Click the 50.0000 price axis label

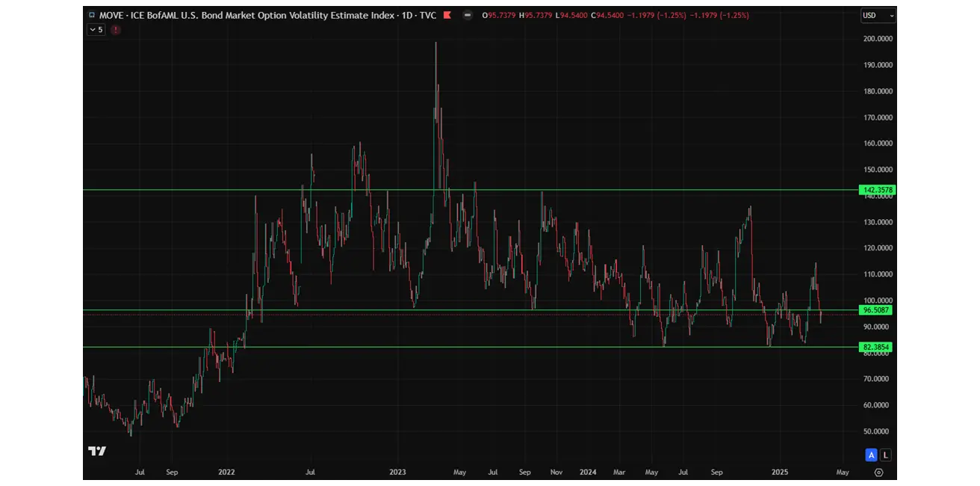click(877, 431)
